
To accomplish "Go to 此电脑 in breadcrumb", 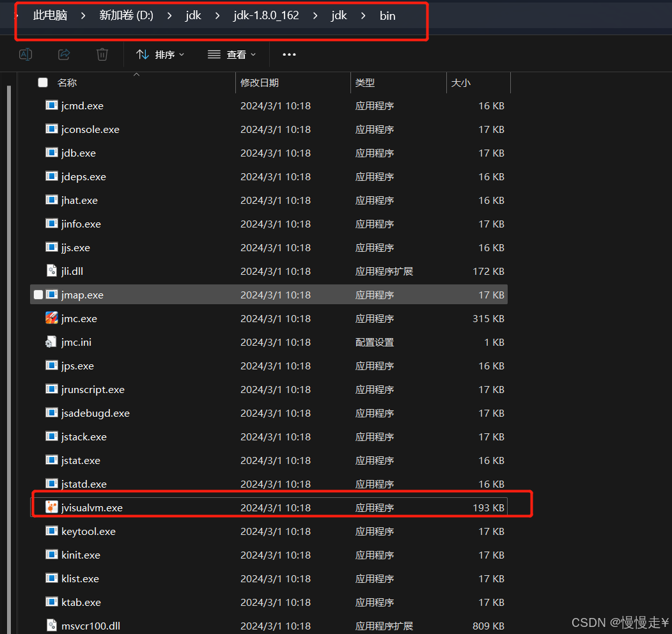I will coord(50,15).
